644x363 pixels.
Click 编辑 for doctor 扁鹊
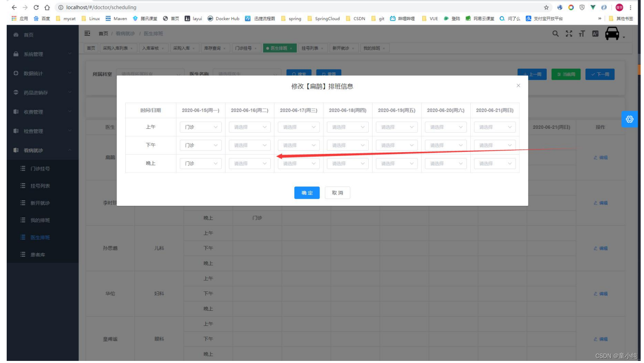[601, 158]
